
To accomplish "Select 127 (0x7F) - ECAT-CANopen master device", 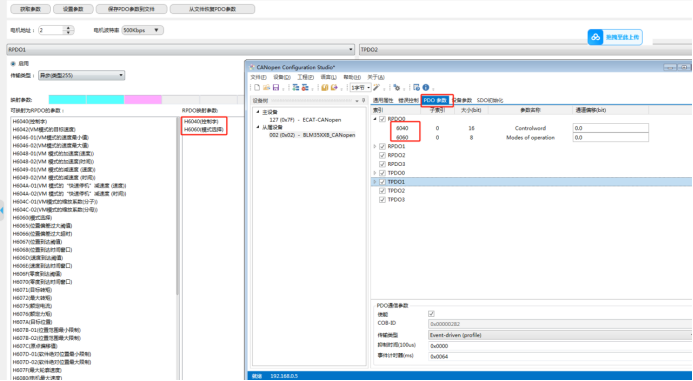I will click(305, 120).
